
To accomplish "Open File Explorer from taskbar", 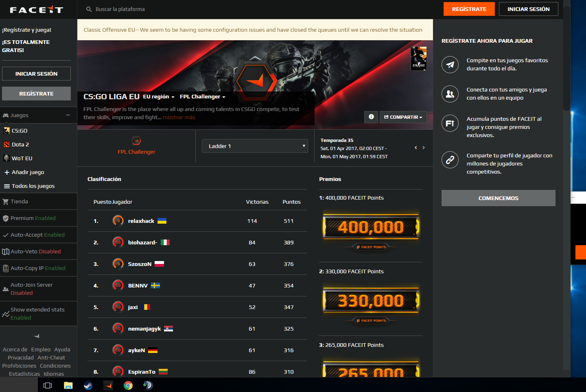I will point(68,385).
